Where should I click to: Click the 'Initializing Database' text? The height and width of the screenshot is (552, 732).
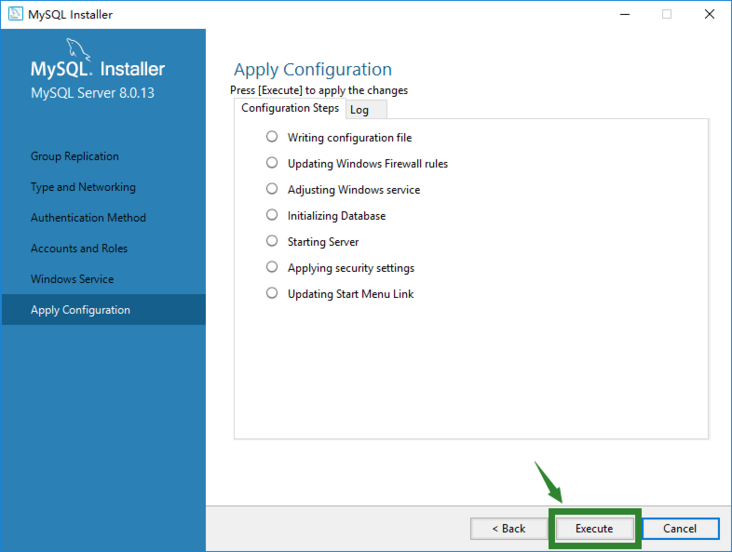pos(337,216)
